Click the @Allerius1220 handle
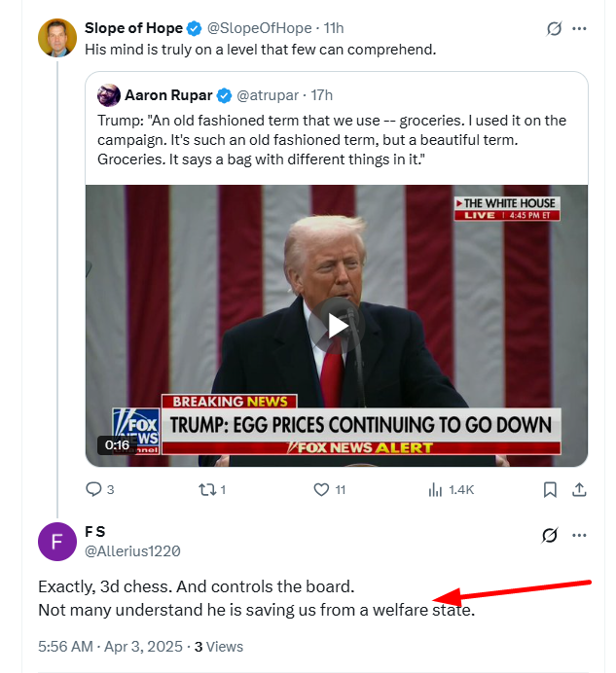 (132, 550)
